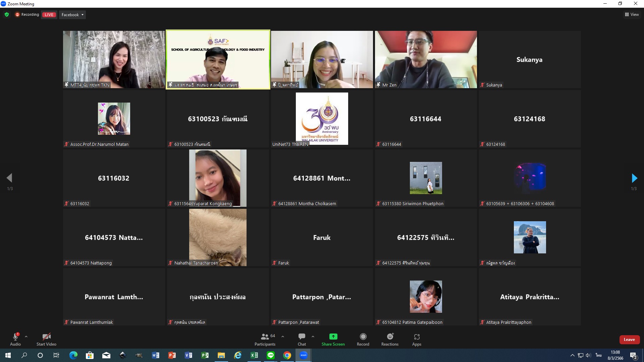Open the View layout menu
Viewport: 644px width, 362px height.
pos(632,14)
